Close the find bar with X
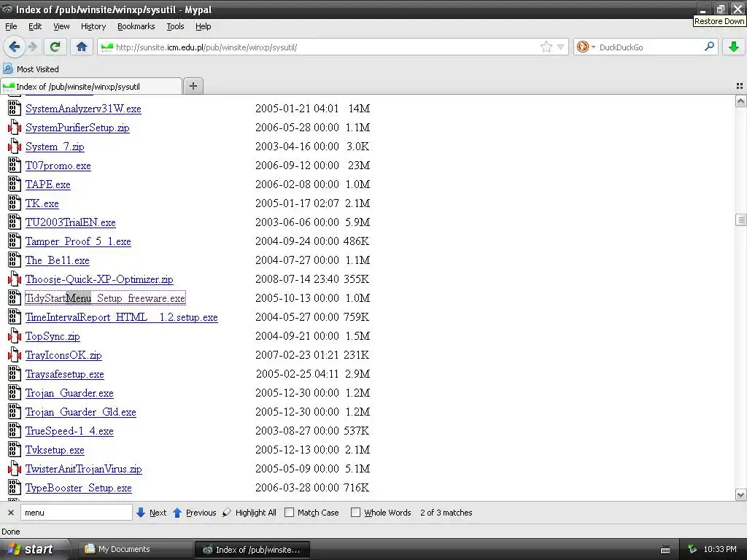Image resolution: width=747 pixels, height=560 pixels. pos(10,513)
